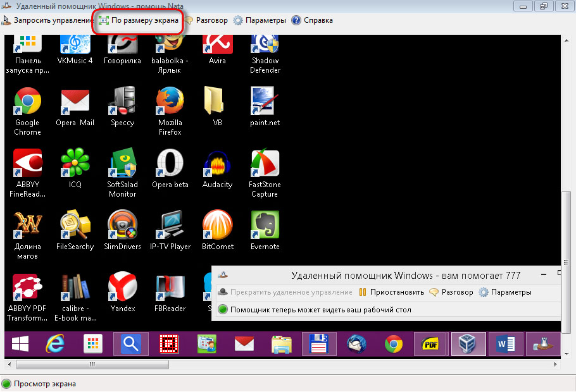
Task: Open Разговор in helper popup bar
Action: 451,292
